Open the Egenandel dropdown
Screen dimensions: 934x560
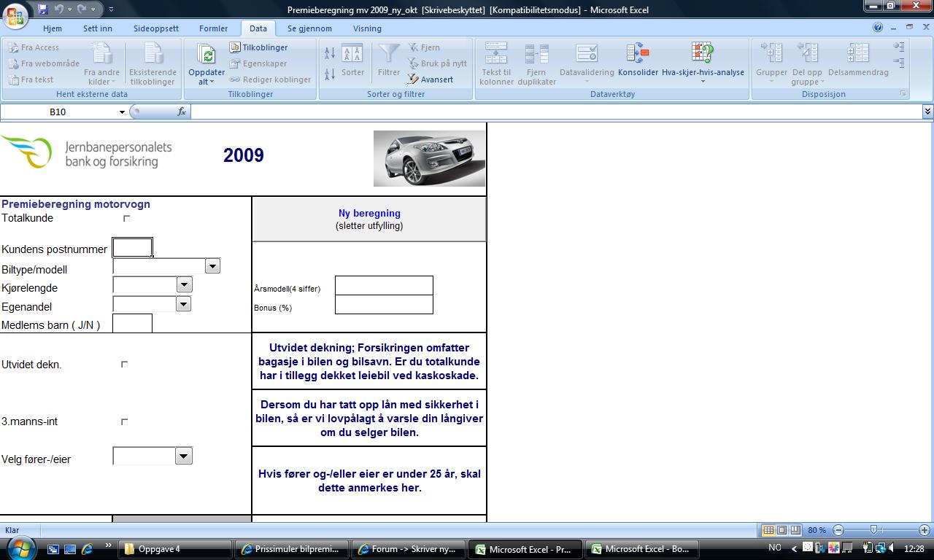point(183,303)
